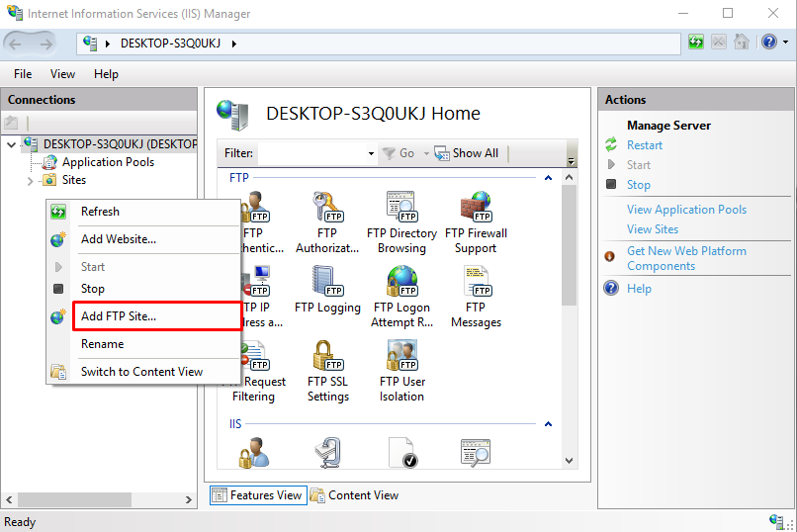This screenshot has height=532, width=797.
Task: Click the Go filter button
Action: (x=398, y=153)
